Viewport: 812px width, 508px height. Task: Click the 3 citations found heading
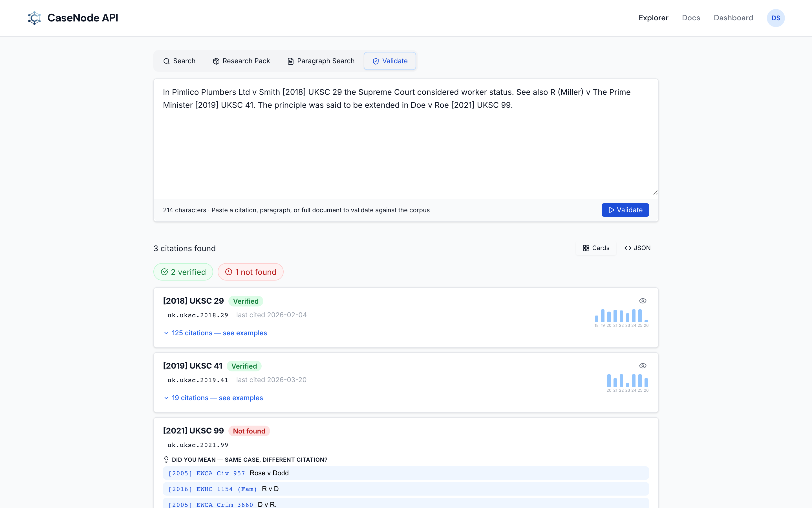185,248
